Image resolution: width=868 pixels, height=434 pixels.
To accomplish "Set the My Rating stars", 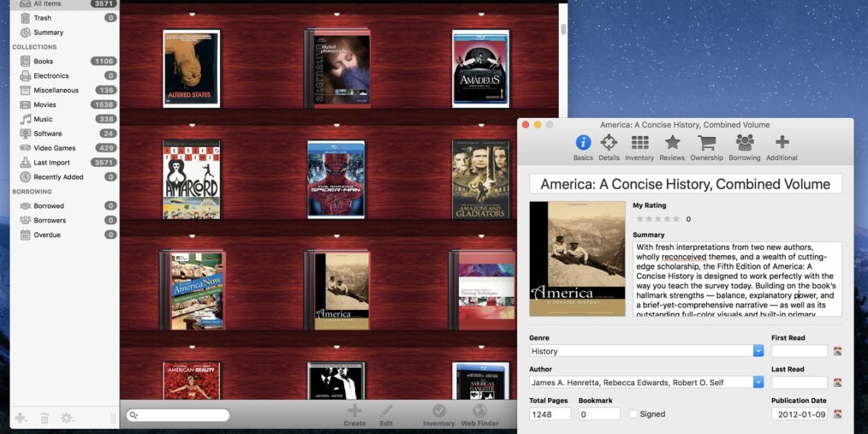I will [656, 219].
